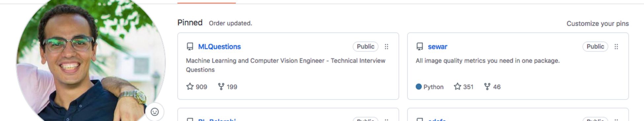This screenshot has width=644, height=121.
Task: Click the smiley set-status icon on avatar
Action: (x=155, y=112)
